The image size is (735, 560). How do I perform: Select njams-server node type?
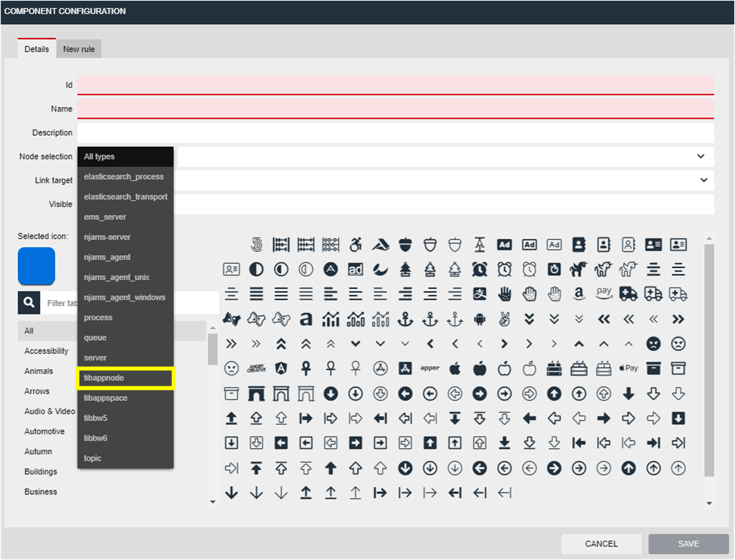click(x=125, y=237)
